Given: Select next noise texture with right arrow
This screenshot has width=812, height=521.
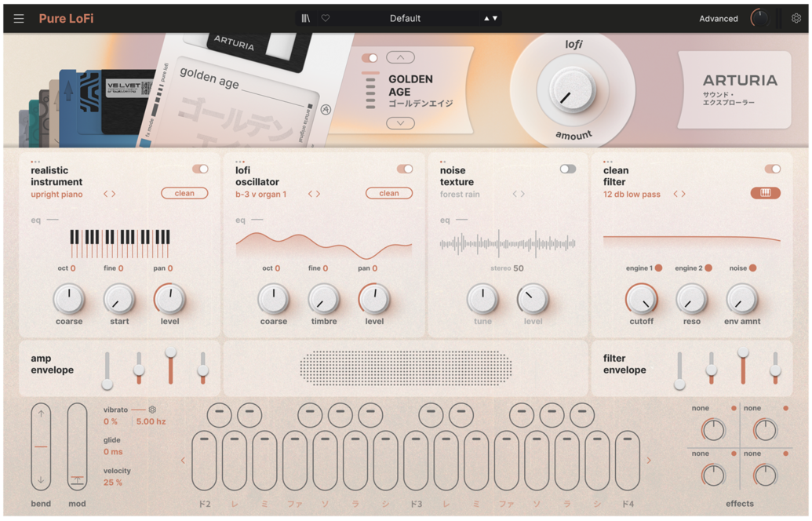Looking at the screenshot, I should coord(523,194).
